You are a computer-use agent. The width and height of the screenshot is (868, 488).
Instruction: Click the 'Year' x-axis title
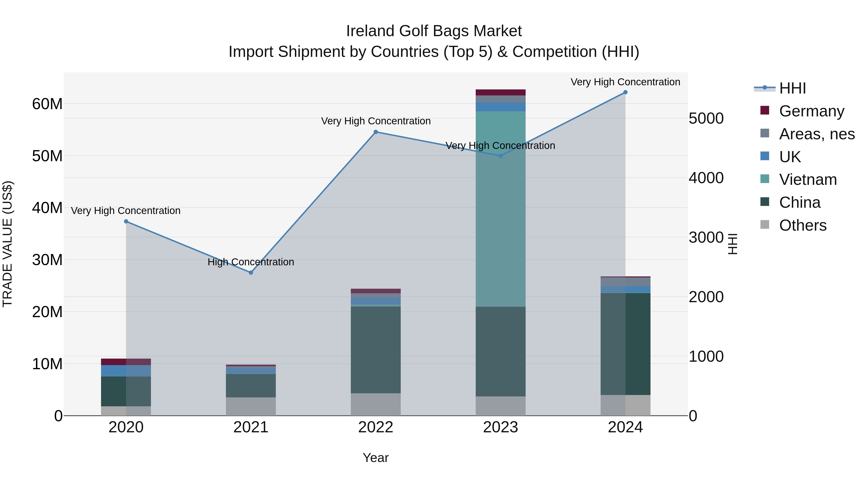[376, 458]
